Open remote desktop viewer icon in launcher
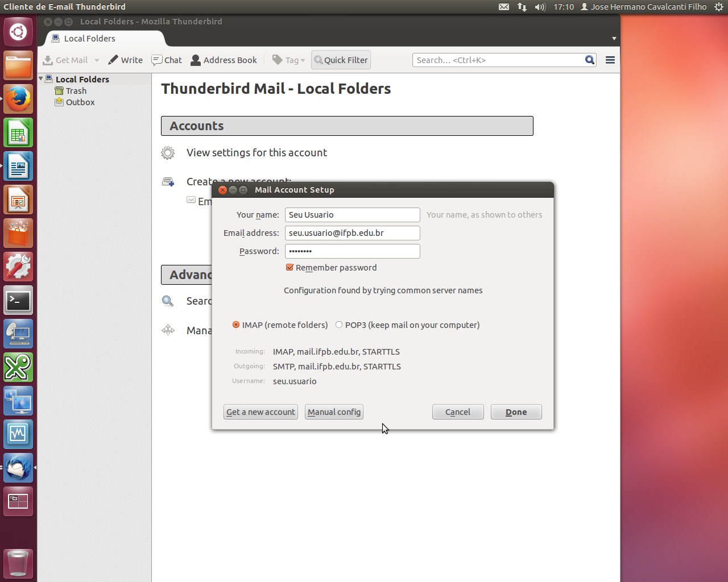This screenshot has width=728, height=582. tap(18, 334)
